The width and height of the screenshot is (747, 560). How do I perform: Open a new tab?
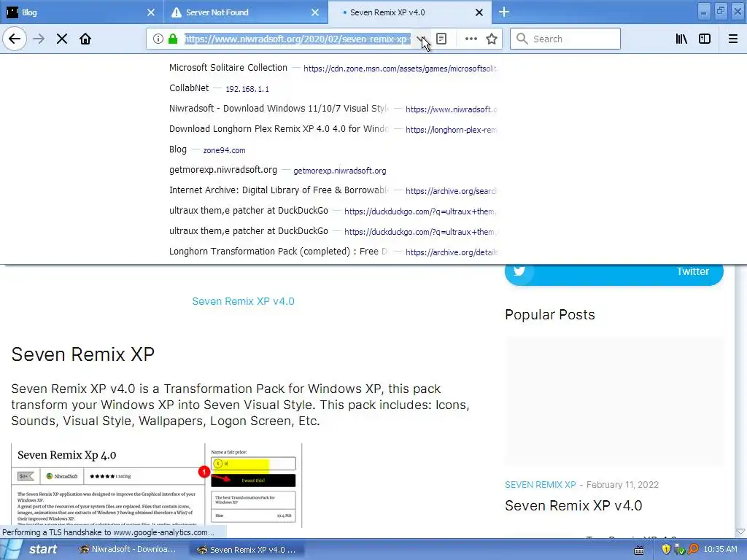point(504,12)
